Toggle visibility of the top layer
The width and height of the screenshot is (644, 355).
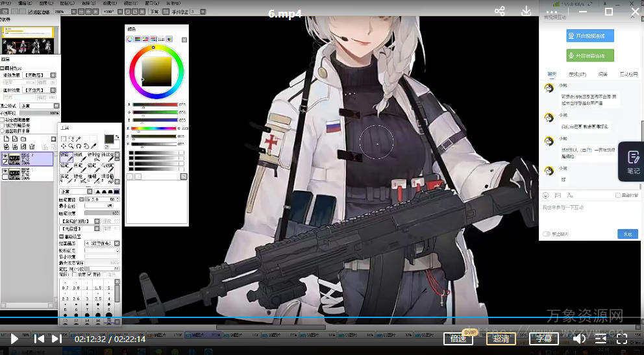click(x=5, y=156)
